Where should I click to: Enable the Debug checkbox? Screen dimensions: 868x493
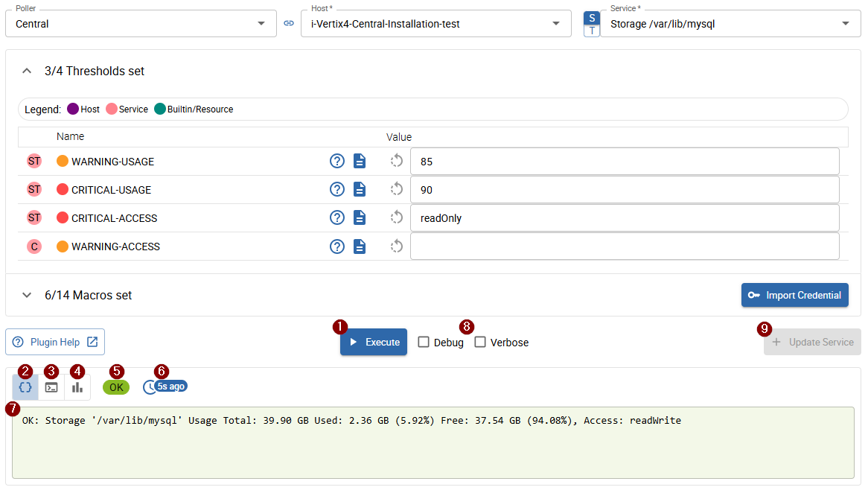point(424,342)
